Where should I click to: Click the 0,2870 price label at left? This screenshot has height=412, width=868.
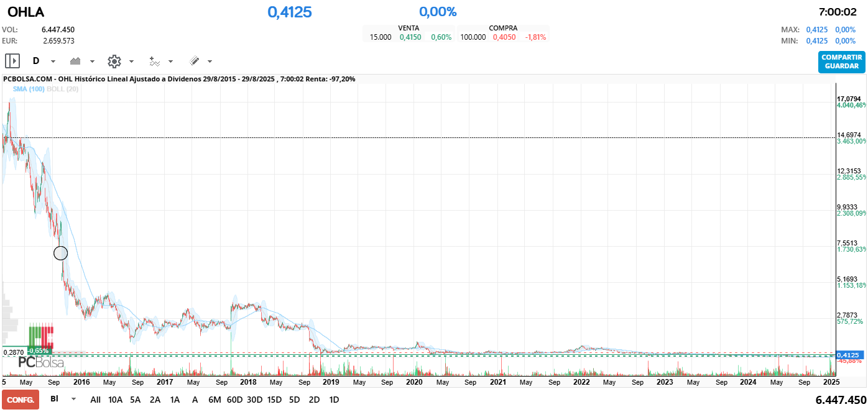(14, 352)
